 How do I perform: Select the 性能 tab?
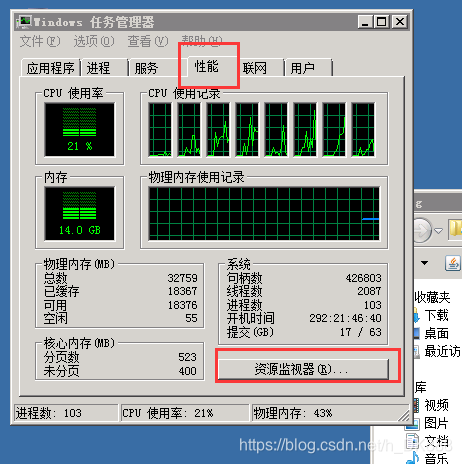point(207,66)
